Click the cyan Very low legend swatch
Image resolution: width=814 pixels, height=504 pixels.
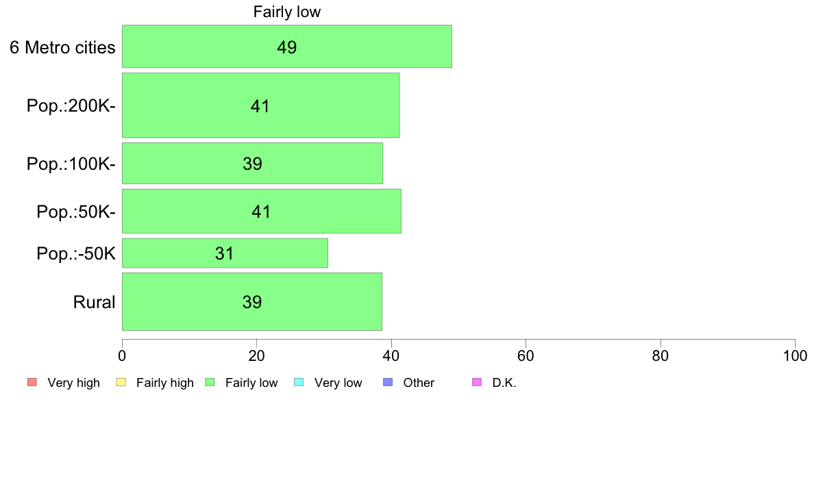click(299, 383)
